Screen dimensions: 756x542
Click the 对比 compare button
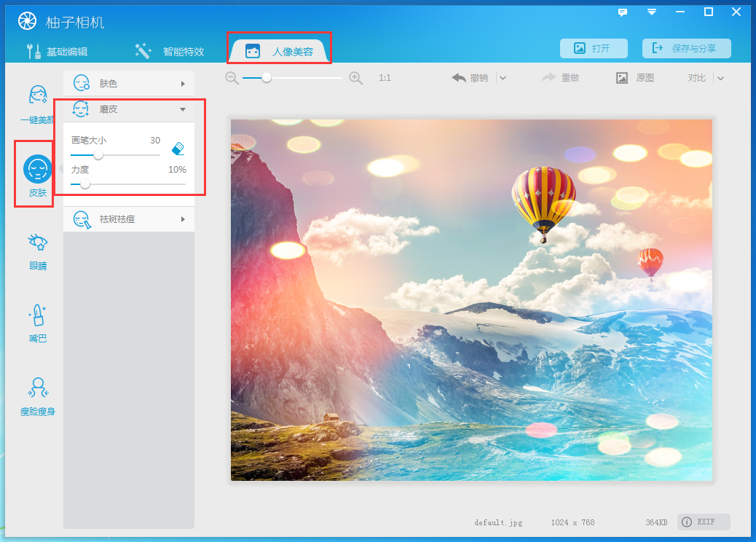[x=697, y=78]
